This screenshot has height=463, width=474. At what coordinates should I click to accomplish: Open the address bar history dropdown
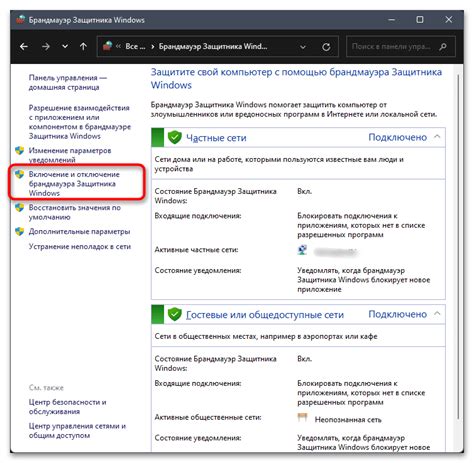(303, 47)
